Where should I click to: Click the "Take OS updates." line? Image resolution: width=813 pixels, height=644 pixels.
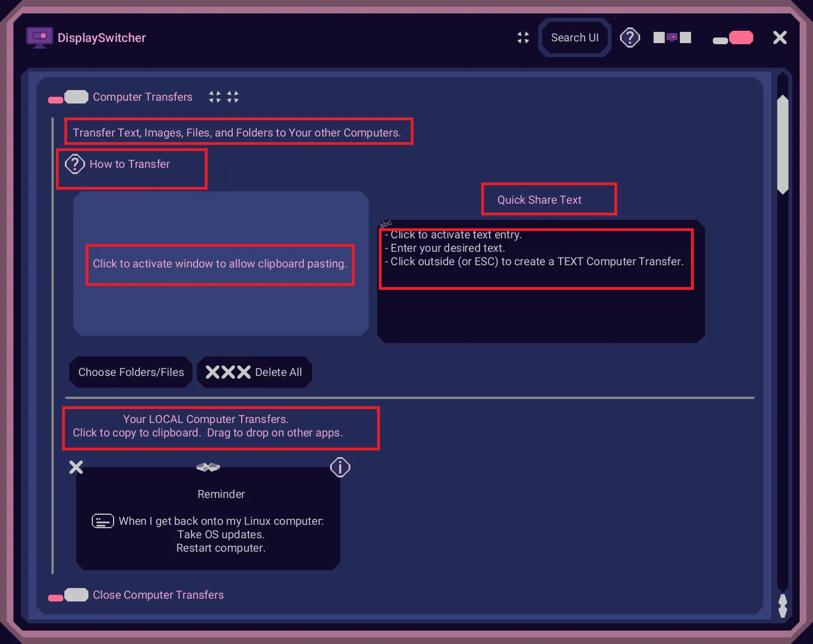[221, 534]
